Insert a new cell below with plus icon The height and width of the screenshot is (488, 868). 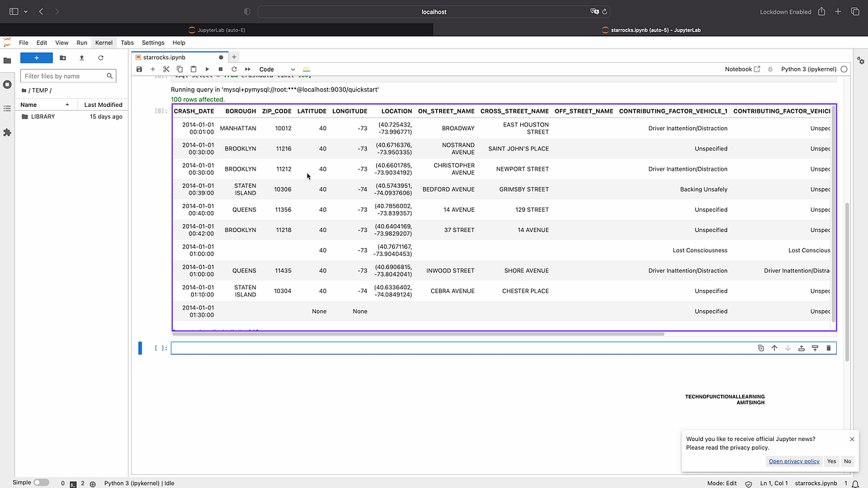pos(151,69)
